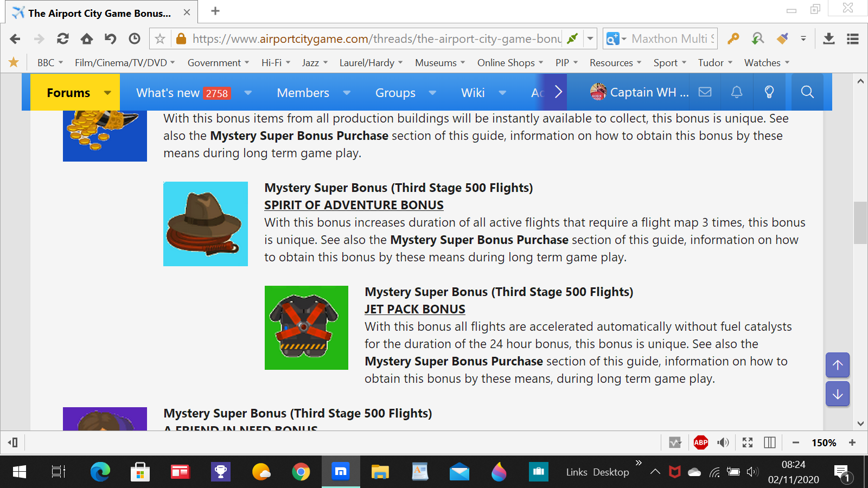Click the Jet Pack bonus image

(x=307, y=328)
